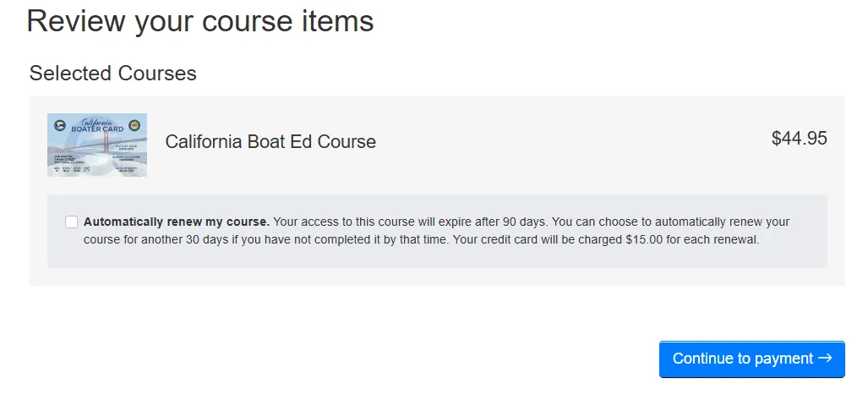The image size is (868, 400).
Task: Click the cardholder address lines on the card
Action: pyautogui.click(x=67, y=158)
